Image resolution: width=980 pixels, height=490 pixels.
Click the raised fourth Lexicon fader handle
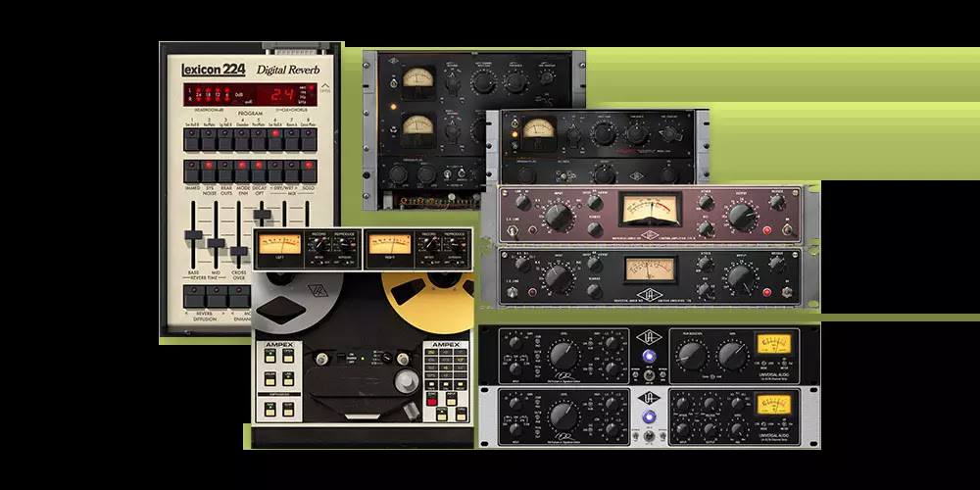click(262, 215)
